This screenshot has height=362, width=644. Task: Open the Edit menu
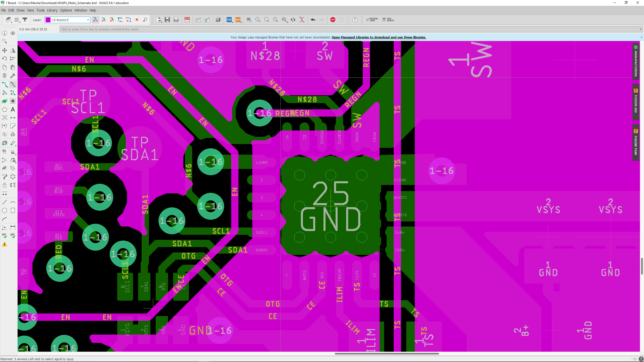coord(11,10)
